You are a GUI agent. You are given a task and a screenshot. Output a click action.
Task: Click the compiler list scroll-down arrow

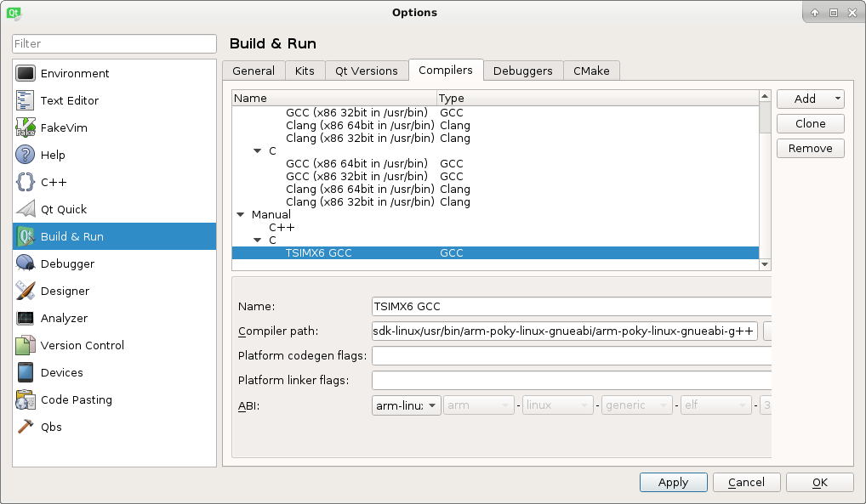pos(765,264)
